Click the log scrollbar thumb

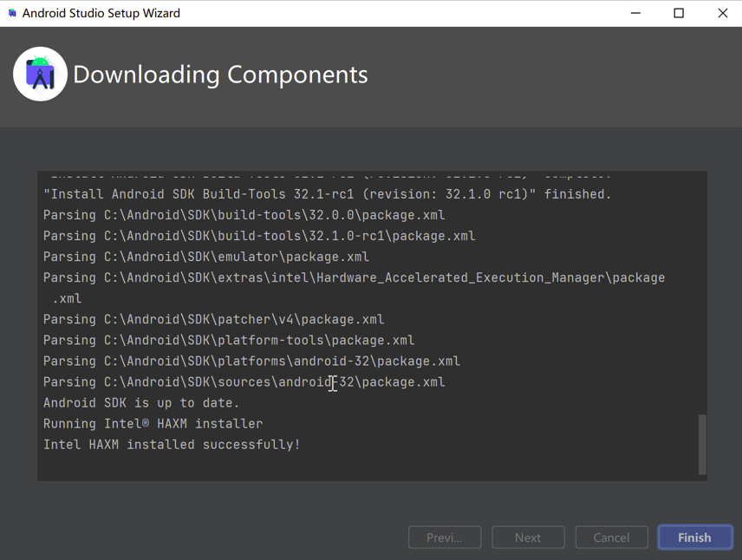tap(702, 444)
